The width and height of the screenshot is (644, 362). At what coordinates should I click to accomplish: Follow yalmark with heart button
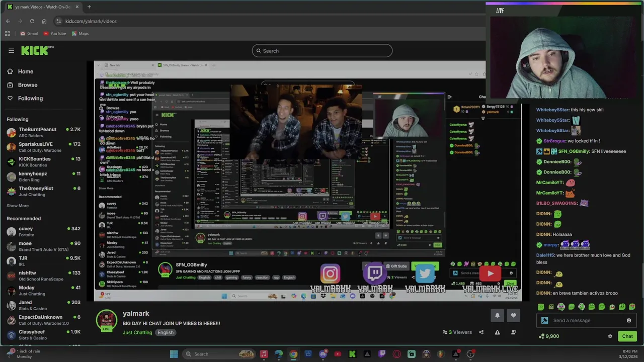[x=513, y=315]
